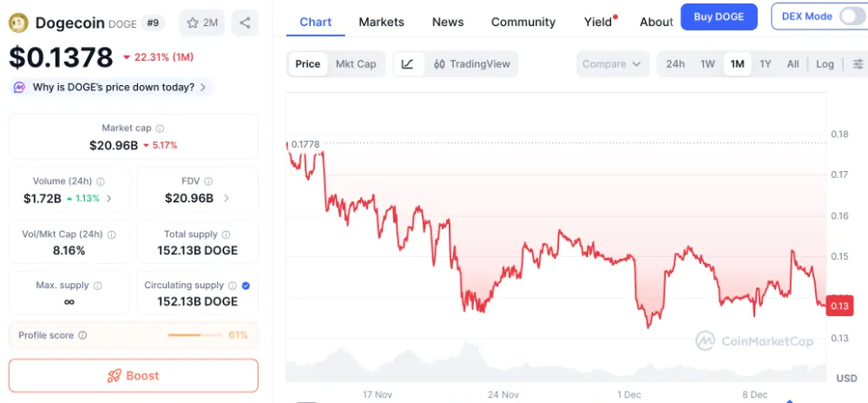
Task: Expand the FDV details chevron
Action: (x=227, y=198)
